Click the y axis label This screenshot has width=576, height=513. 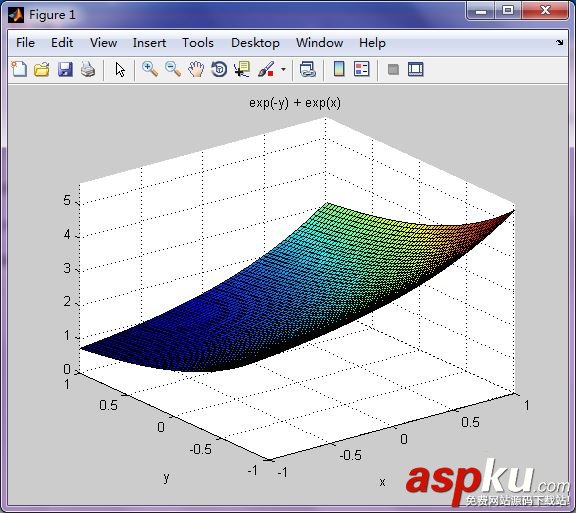pos(166,477)
